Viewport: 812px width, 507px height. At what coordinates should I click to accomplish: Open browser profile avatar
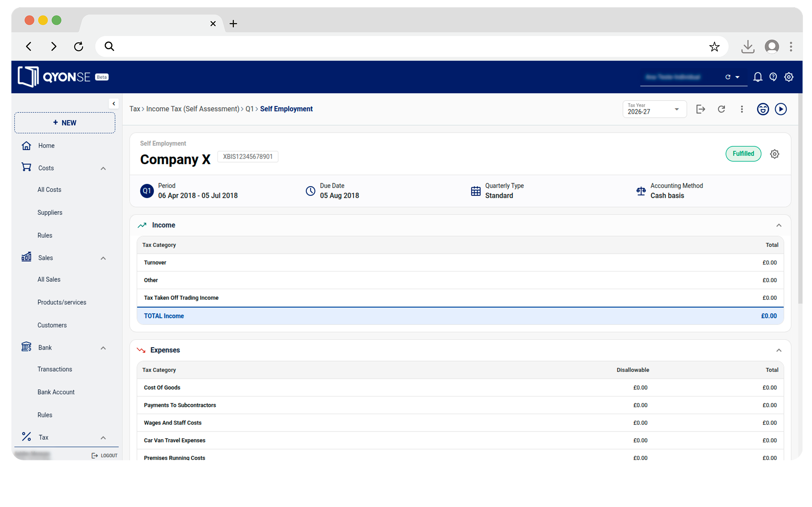pos(772,47)
